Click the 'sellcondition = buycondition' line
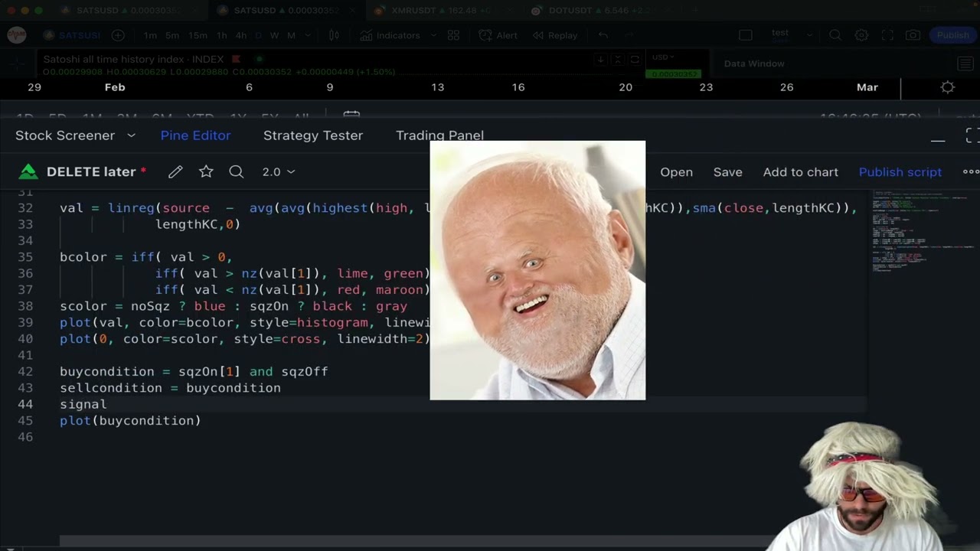 click(170, 388)
